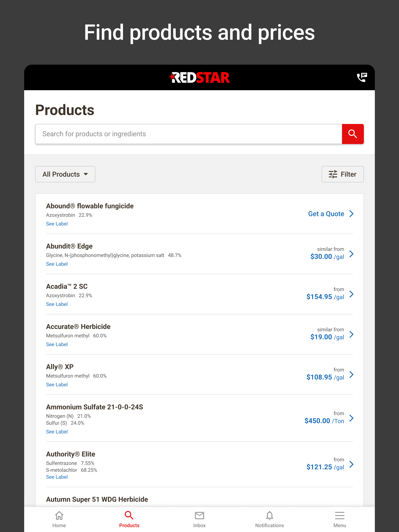Select the Abound flowable fungicide title

pos(90,206)
